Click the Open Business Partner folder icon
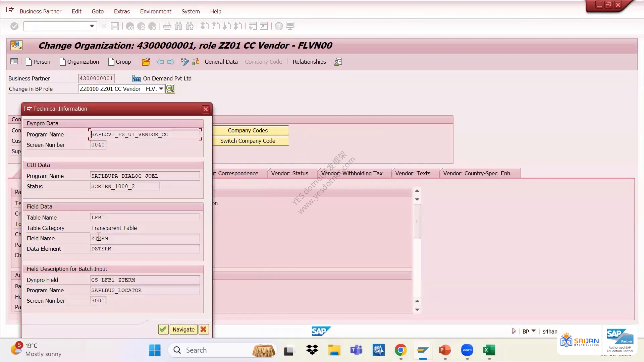The width and height of the screenshot is (644, 362). click(146, 62)
